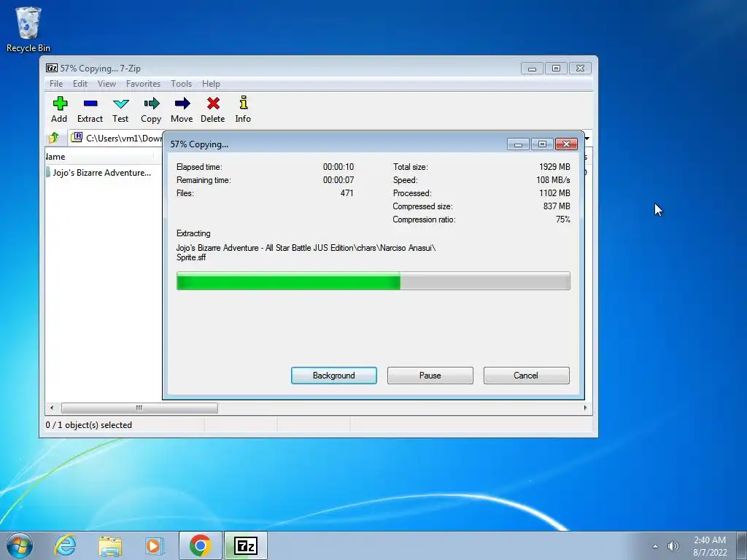The image size is (747, 560).
Task: Minimize the 7-Zip main window
Action: click(532, 69)
